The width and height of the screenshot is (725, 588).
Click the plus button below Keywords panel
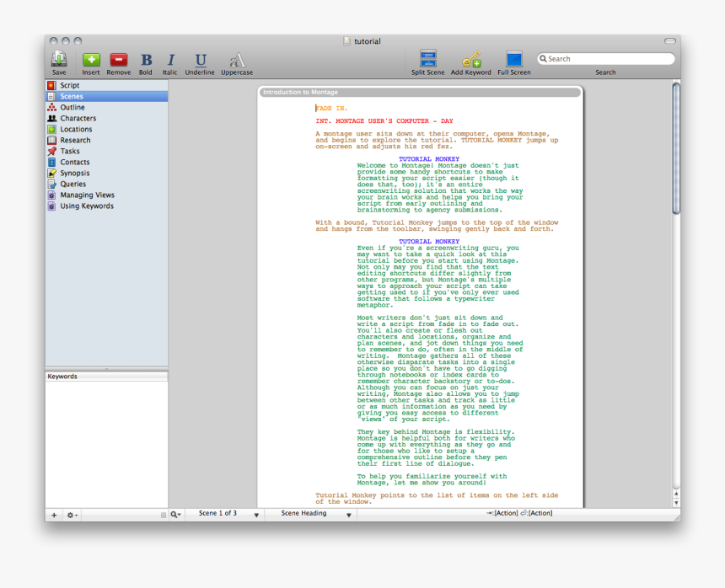(x=54, y=515)
